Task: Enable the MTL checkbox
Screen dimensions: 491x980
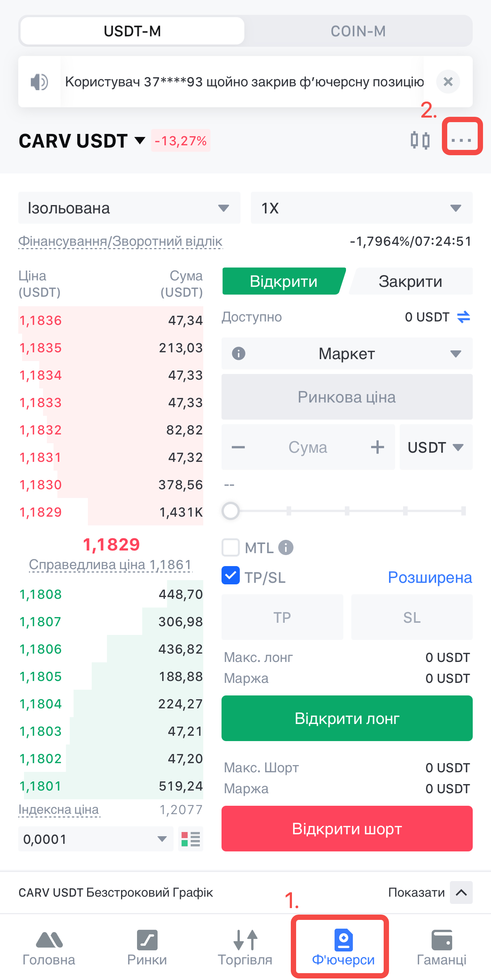Action: click(231, 548)
